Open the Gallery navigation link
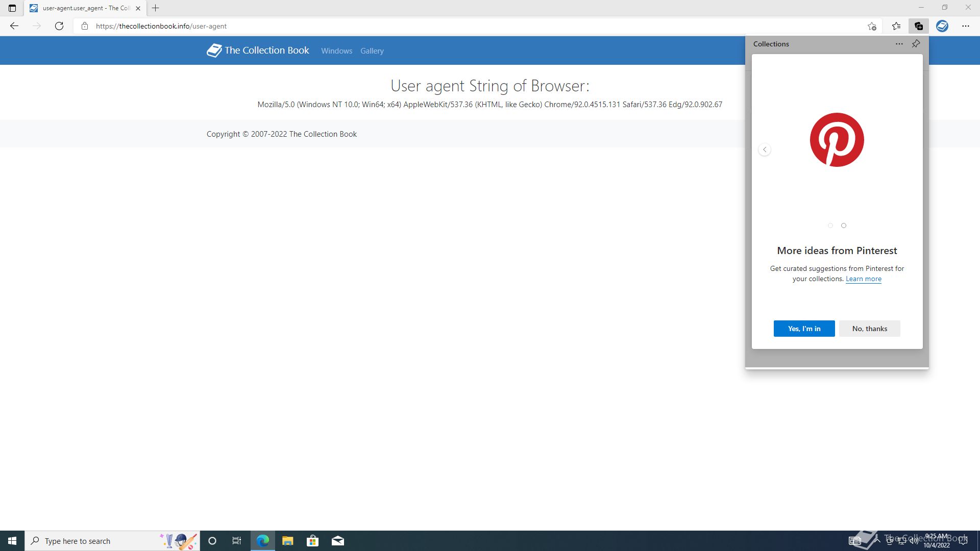This screenshot has height=551, width=980. coord(372,51)
